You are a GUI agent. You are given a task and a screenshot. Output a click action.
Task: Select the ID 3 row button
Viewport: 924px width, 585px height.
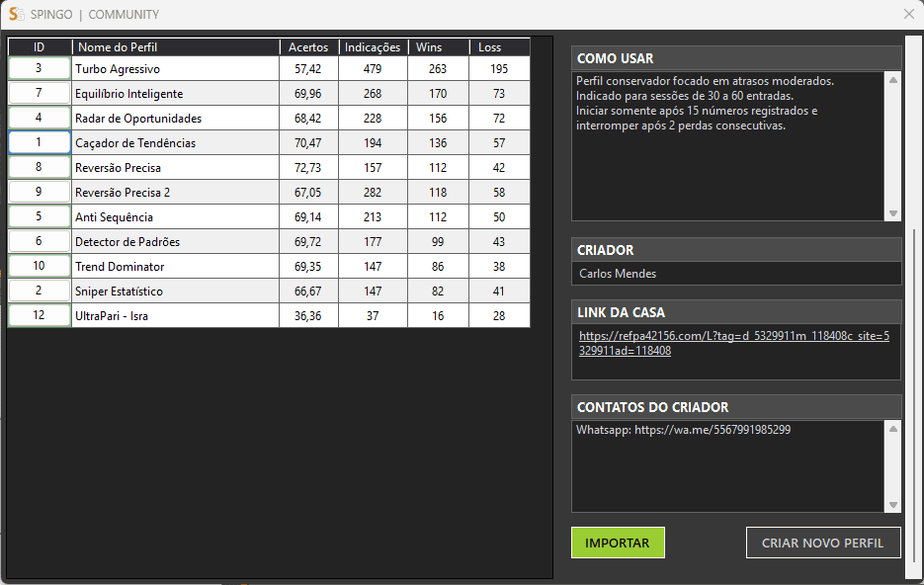(39, 68)
